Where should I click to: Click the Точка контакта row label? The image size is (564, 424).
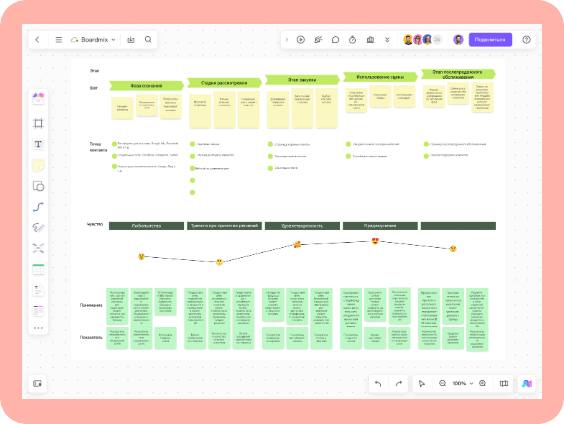click(x=98, y=147)
